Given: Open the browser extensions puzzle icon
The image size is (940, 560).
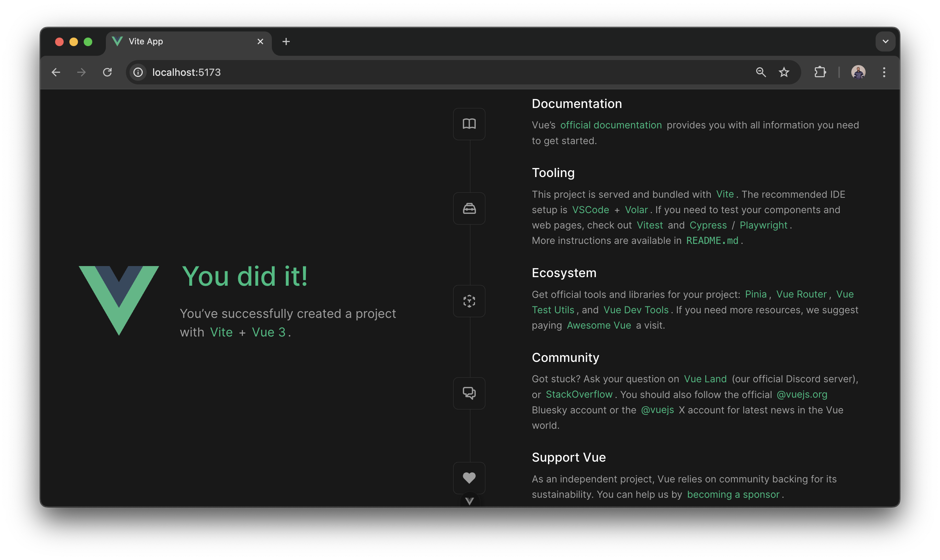Looking at the screenshot, I should pyautogui.click(x=821, y=72).
